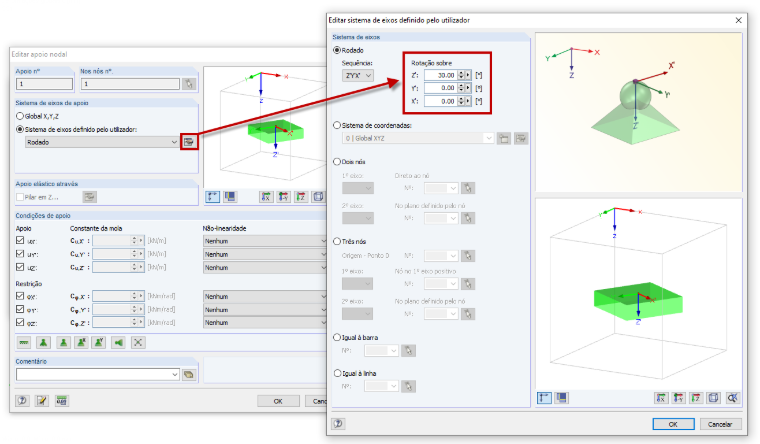Pick node for Dois nós first axis
Screen dimensions: 760x444
pyautogui.click(x=468, y=188)
